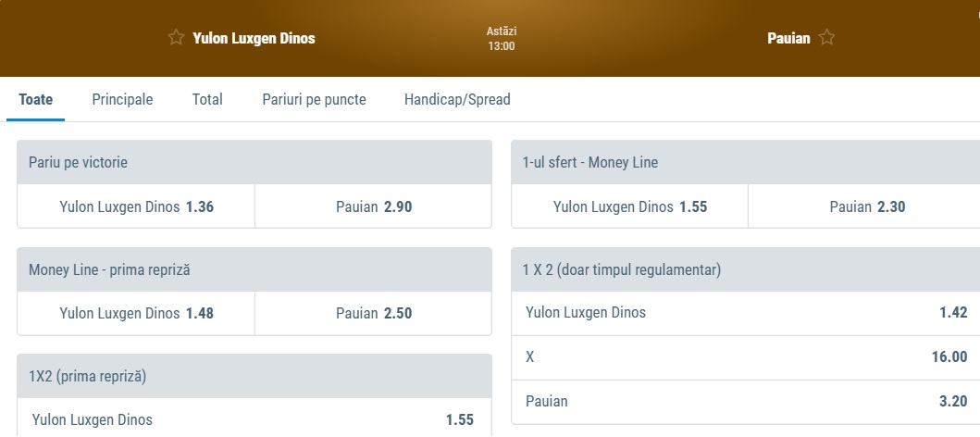Select the Toate tab
980x437 pixels.
[35, 100]
